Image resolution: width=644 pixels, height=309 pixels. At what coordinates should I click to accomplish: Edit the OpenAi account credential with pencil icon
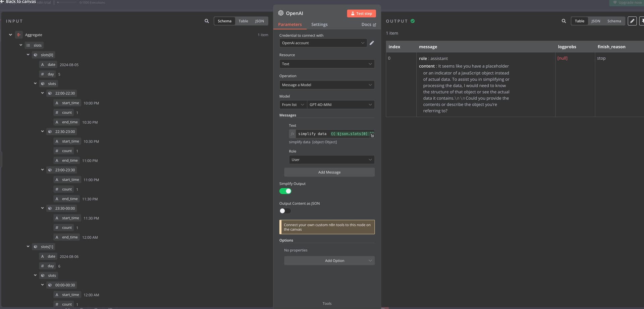tap(372, 43)
